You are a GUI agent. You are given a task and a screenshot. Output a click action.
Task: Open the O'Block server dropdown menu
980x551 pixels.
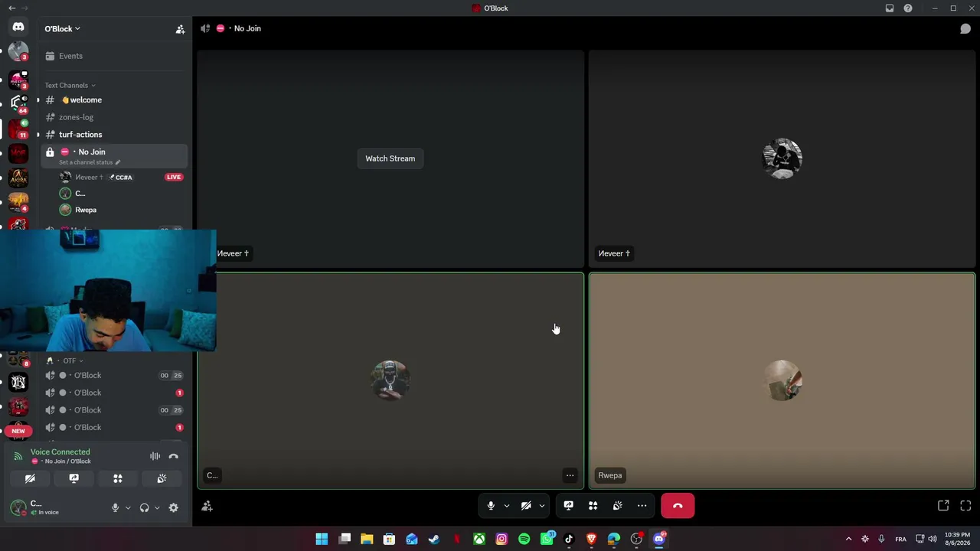coord(63,29)
